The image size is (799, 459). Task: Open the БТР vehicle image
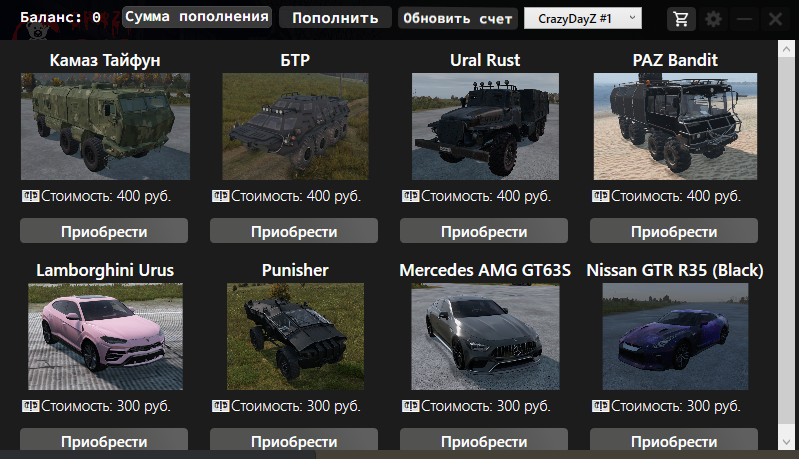pos(296,126)
